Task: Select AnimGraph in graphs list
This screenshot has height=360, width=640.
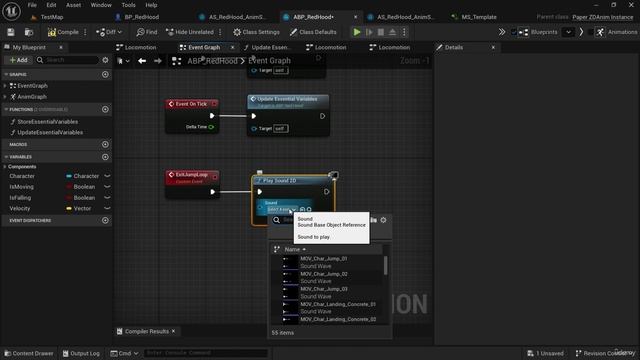Action: 32,97
